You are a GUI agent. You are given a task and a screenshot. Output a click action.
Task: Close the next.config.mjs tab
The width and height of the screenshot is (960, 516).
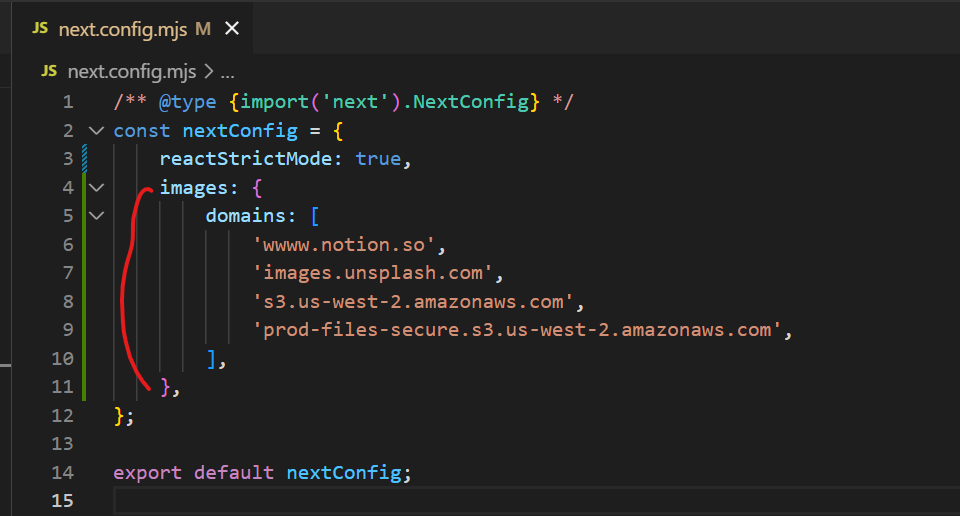pyautogui.click(x=232, y=28)
